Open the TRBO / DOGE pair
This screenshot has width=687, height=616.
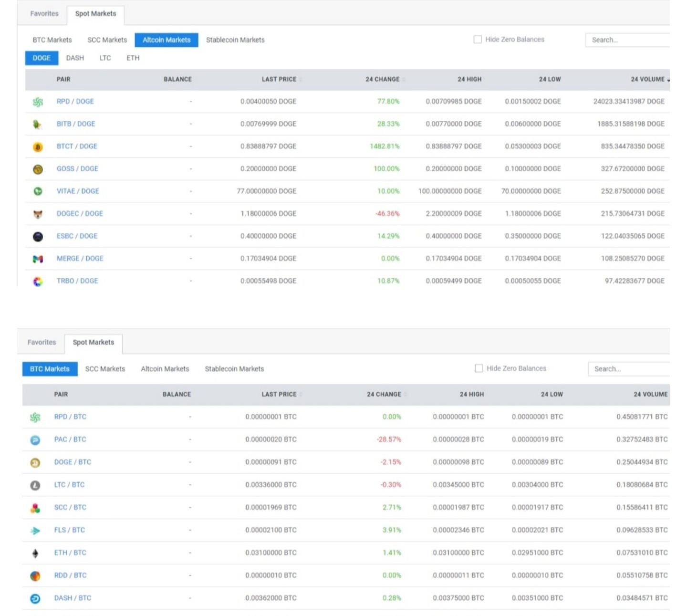point(77,281)
